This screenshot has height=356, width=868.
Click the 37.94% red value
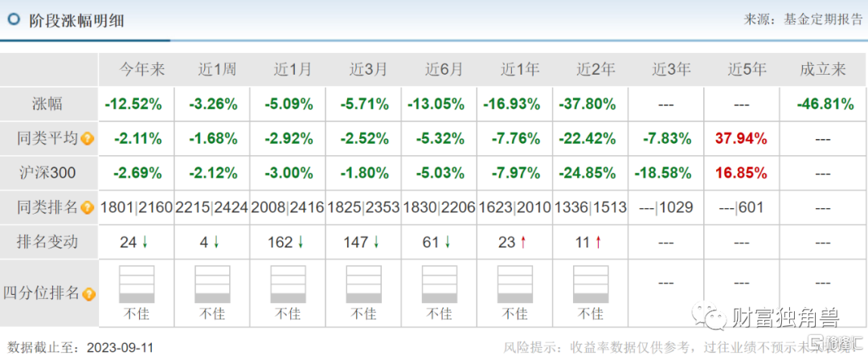tap(741, 139)
